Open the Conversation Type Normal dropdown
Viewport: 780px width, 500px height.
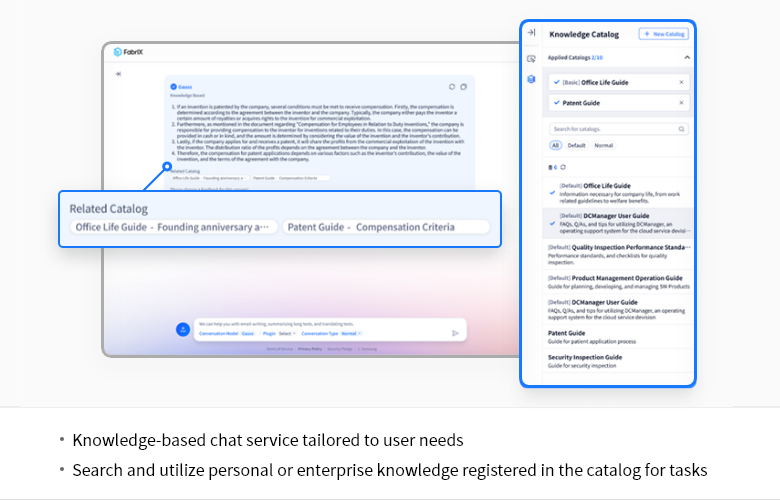click(x=351, y=333)
